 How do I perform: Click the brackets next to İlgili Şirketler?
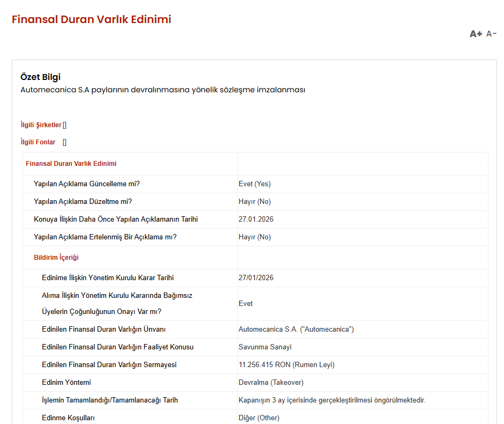point(64,125)
